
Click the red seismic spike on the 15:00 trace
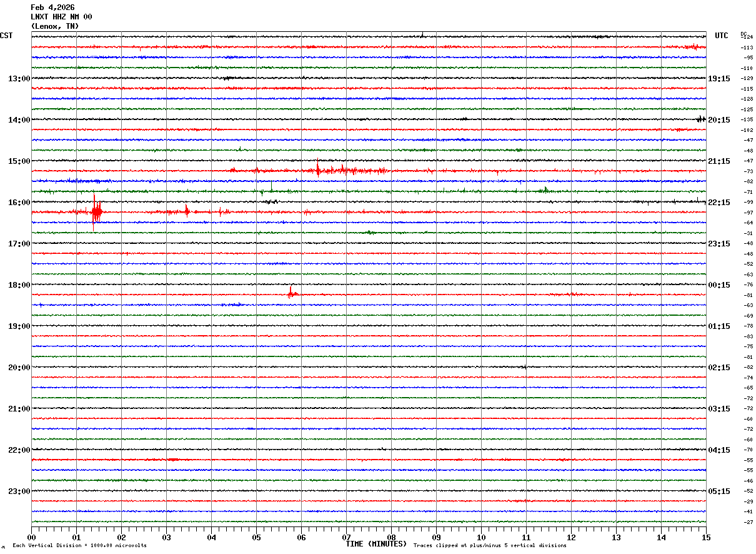point(317,169)
